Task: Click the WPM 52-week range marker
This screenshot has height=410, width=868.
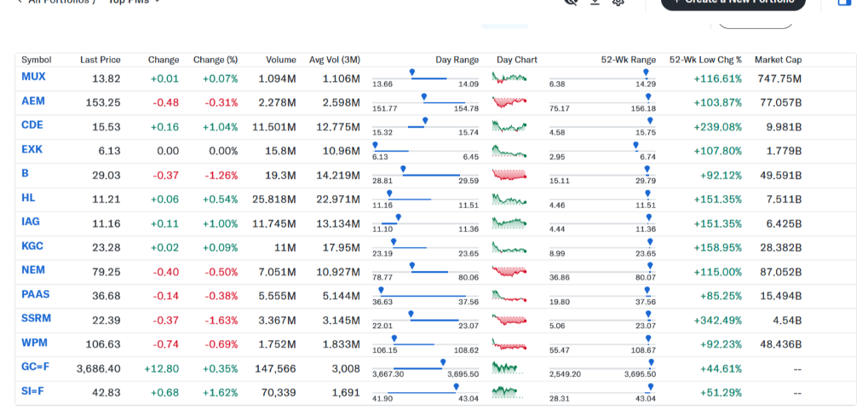Action: 651,339
